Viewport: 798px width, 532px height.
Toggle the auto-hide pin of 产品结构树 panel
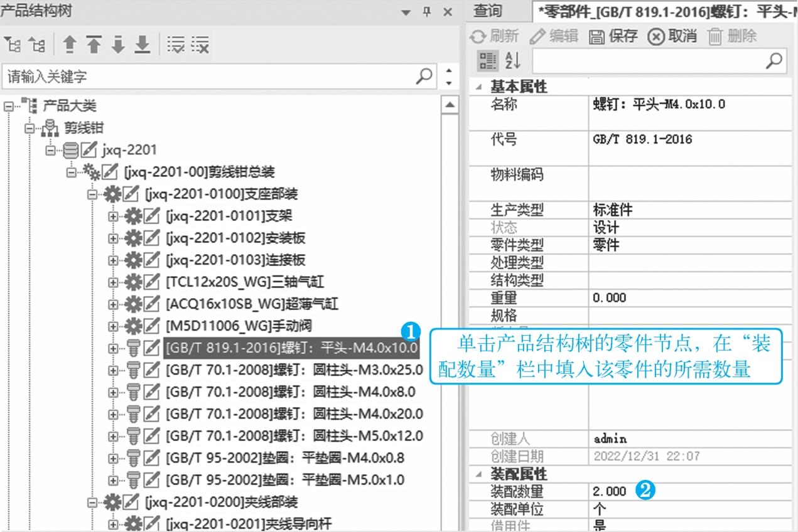(427, 13)
